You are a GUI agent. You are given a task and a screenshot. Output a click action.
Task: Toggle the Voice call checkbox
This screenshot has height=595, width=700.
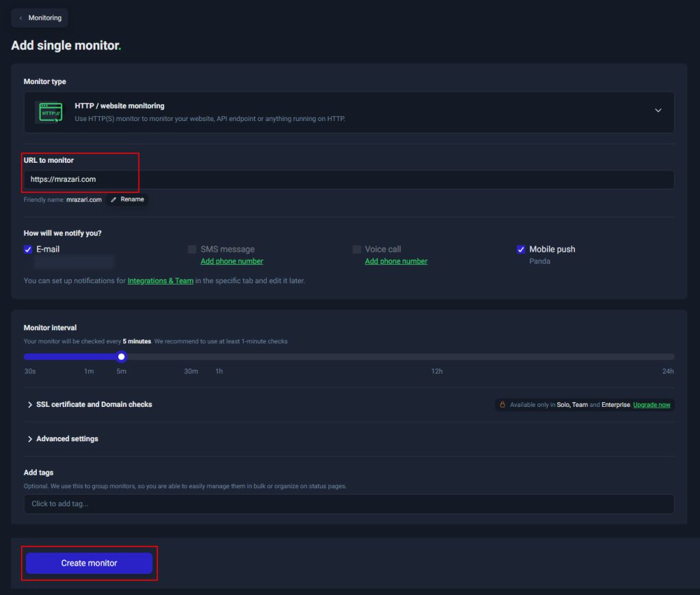pyautogui.click(x=357, y=250)
